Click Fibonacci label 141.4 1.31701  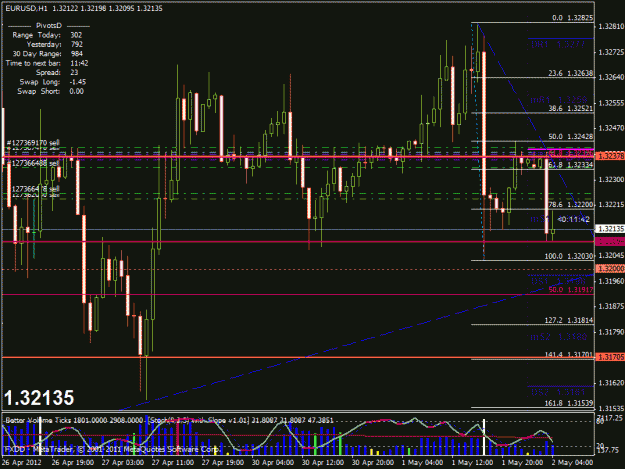click(x=569, y=355)
